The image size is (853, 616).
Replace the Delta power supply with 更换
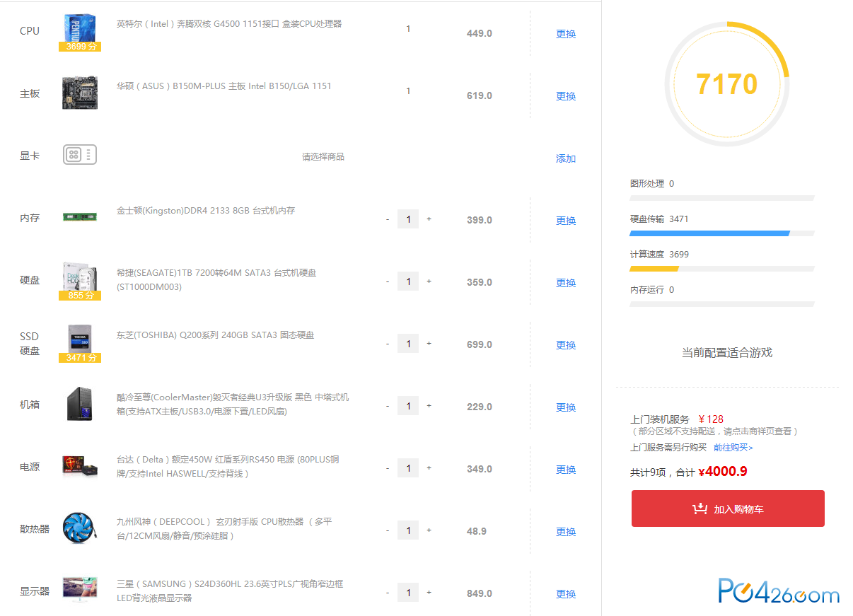(x=566, y=470)
